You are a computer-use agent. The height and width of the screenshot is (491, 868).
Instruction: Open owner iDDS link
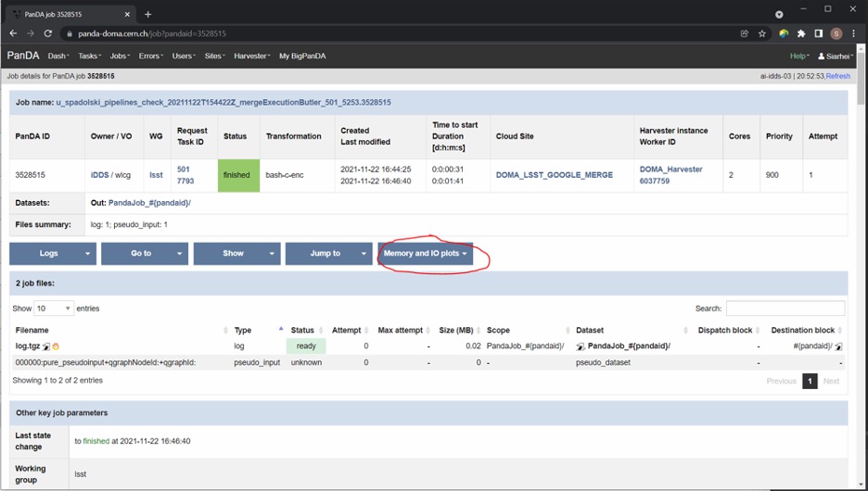pyautogui.click(x=99, y=175)
